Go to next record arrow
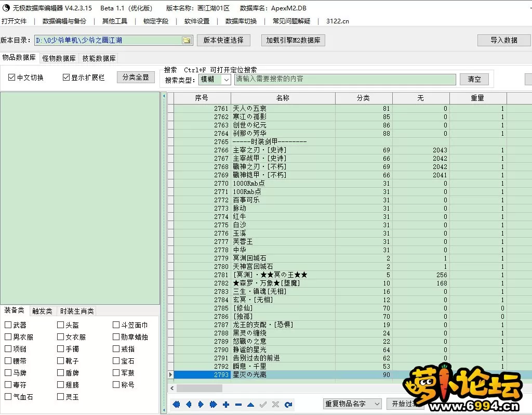The height and width of the screenshot is (415, 532). click(201, 405)
